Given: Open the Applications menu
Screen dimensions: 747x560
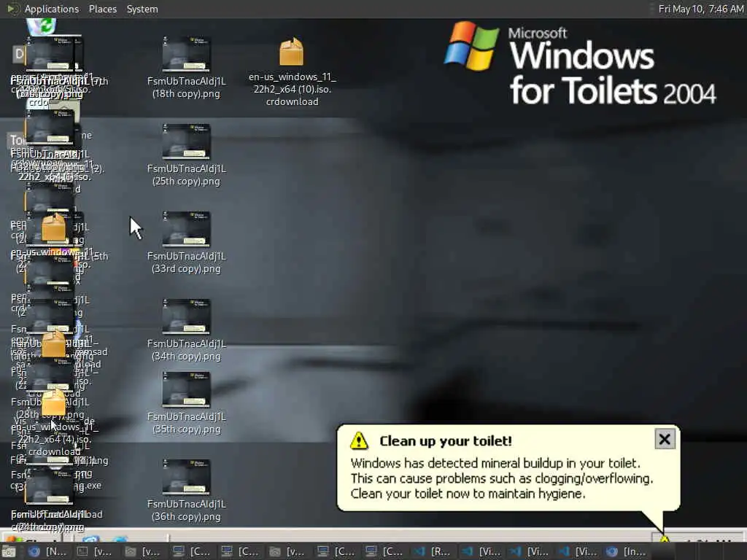Looking at the screenshot, I should click(52, 9).
